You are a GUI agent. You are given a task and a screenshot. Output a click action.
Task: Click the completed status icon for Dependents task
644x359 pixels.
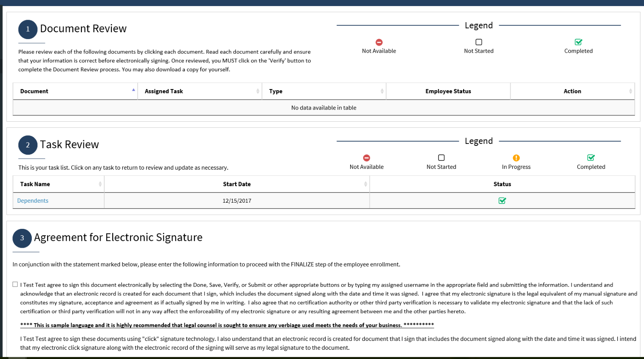click(x=502, y=201)
